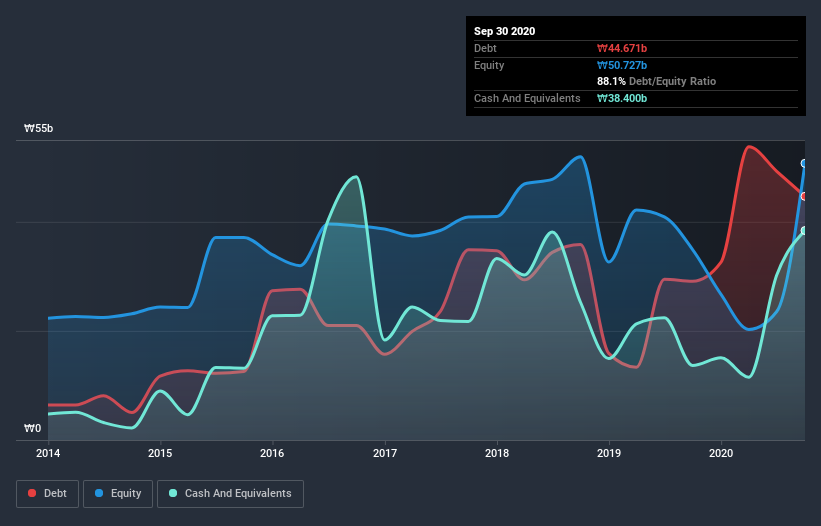The height and width of the screenshot is (526, 821).
Task: Click the ₩55b y-axis label
Action: point(38,128)
